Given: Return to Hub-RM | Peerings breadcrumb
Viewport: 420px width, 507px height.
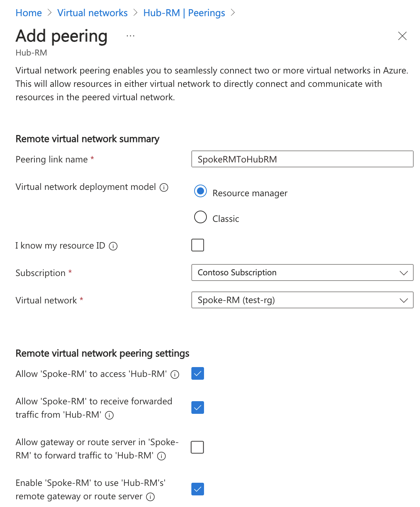Looking at the screenshot, I should [184, 13].
